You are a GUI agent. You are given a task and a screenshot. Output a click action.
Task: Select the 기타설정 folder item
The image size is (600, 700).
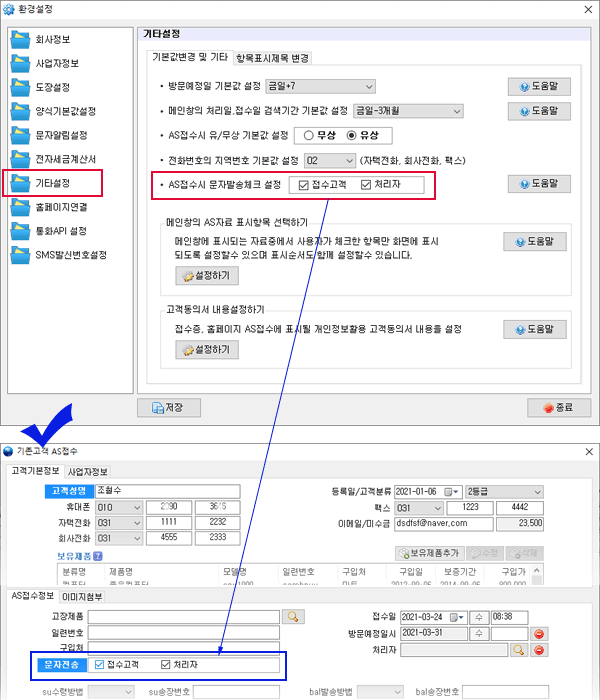pyautogui.click(x=41, y=183)
